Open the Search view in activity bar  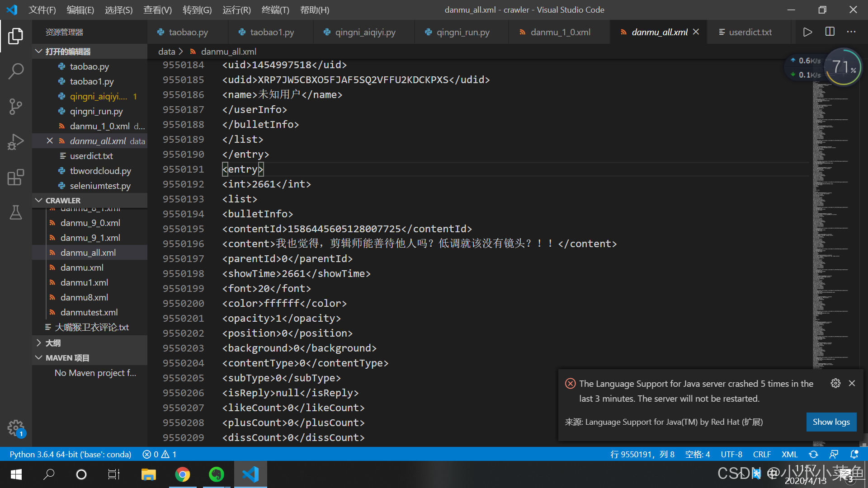[x=16, y=71]
